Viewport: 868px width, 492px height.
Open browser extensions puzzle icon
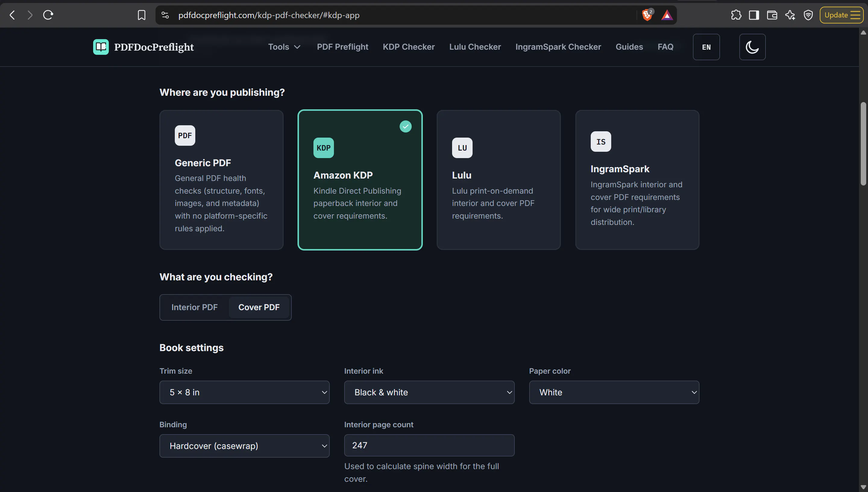(x=736, y=15)
